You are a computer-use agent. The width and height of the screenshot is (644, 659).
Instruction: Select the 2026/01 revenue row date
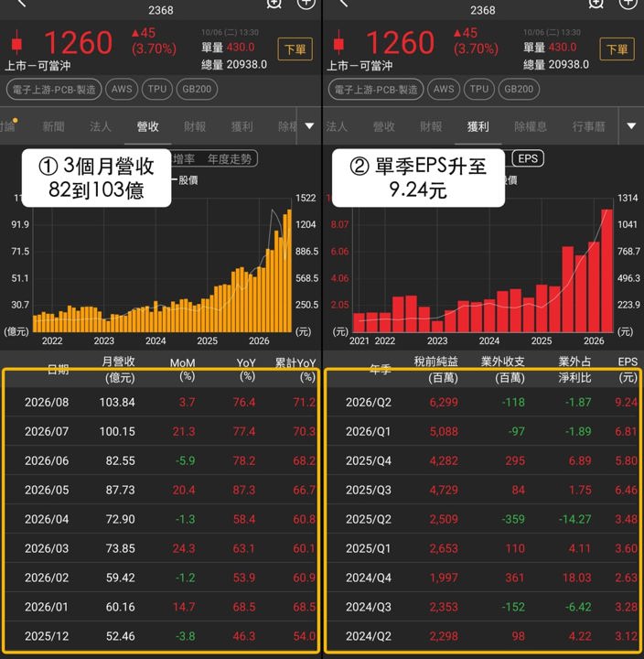pos(47,607)
